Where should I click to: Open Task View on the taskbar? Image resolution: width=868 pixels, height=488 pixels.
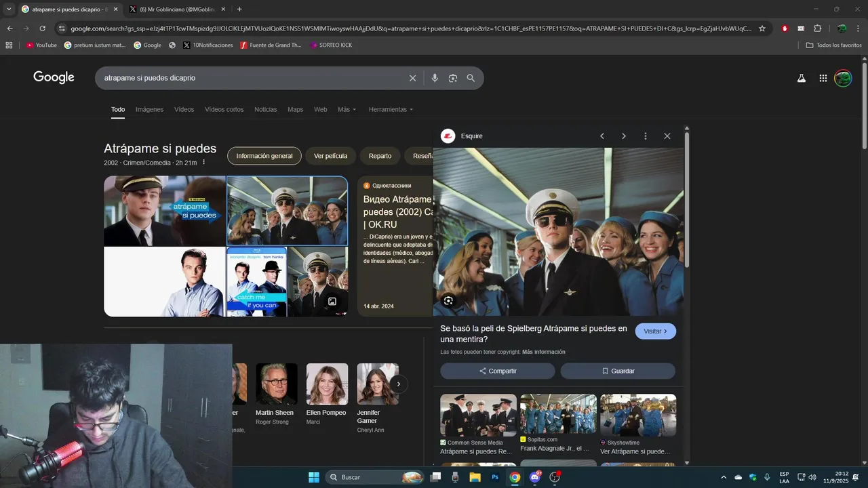435,477
